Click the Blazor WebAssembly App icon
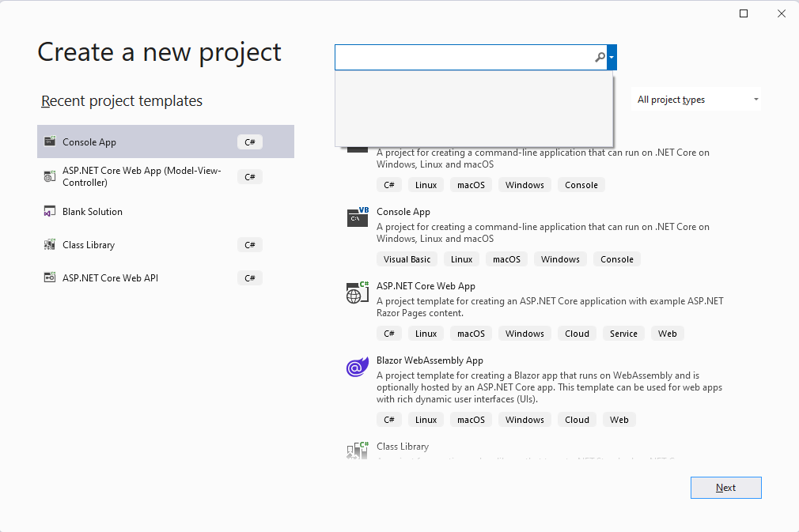The image size is (799, 532). click(x=358, y=367)
